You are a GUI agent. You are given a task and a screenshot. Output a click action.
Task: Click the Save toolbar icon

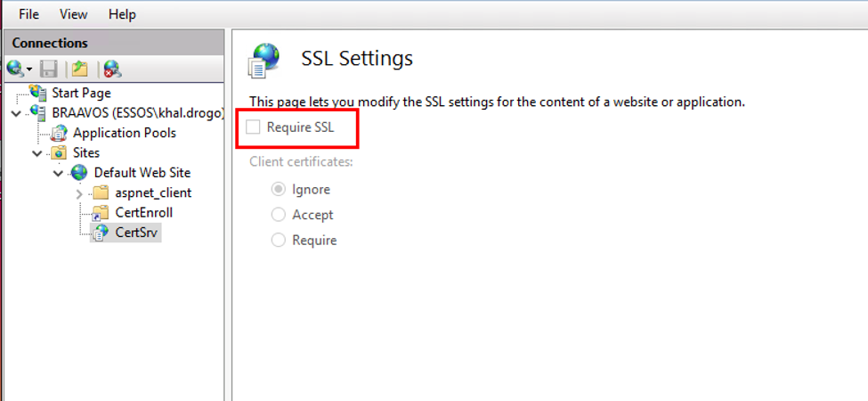click(x=50, y=69)
